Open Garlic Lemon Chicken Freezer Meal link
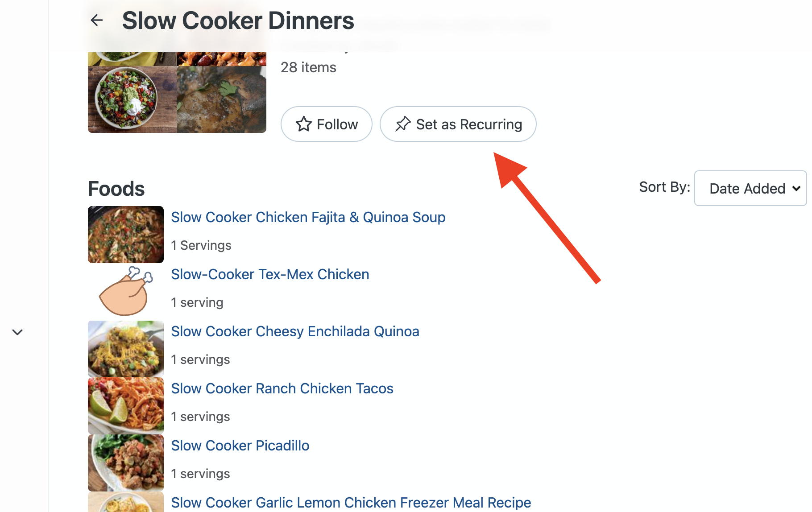Image resolution: width=812 pixels, height=512 pixels. [351, 503]
